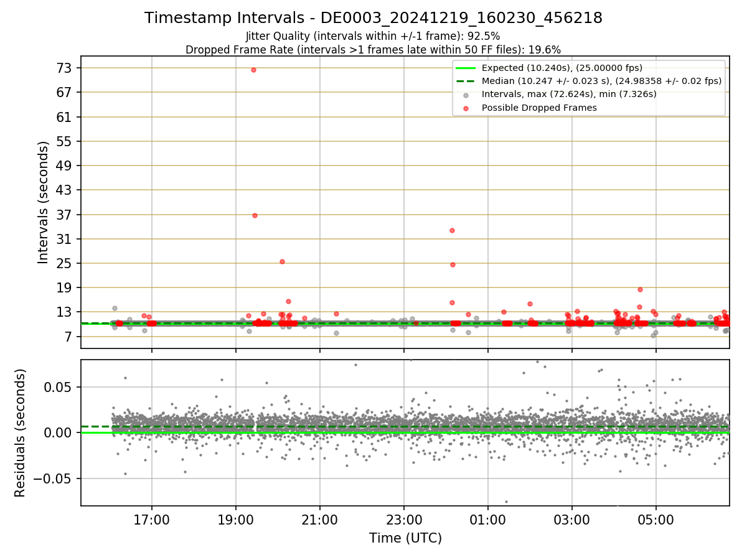
Task: Click x-axis tick label '19:00'
Action: coord(236,520)
